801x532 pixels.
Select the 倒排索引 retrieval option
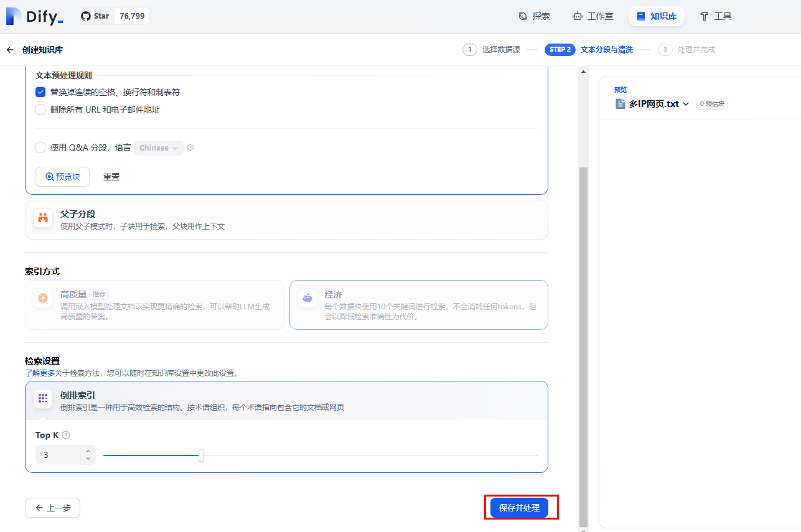(x=286, y=401)
